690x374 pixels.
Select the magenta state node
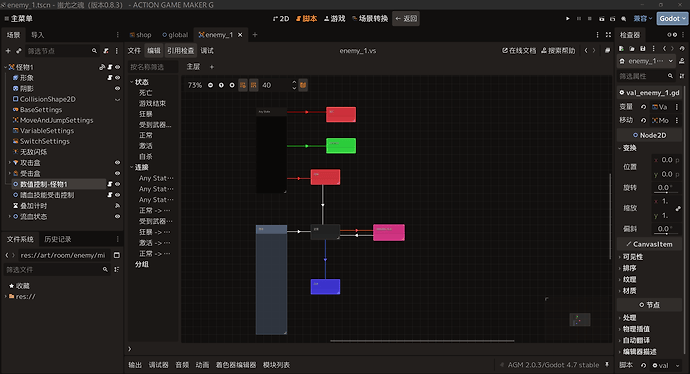389,232
